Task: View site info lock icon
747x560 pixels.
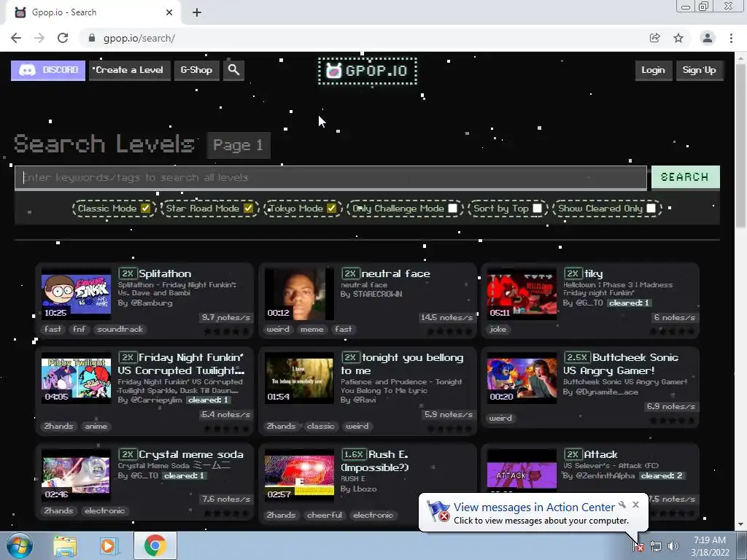Action: click(x=92, y=38)
